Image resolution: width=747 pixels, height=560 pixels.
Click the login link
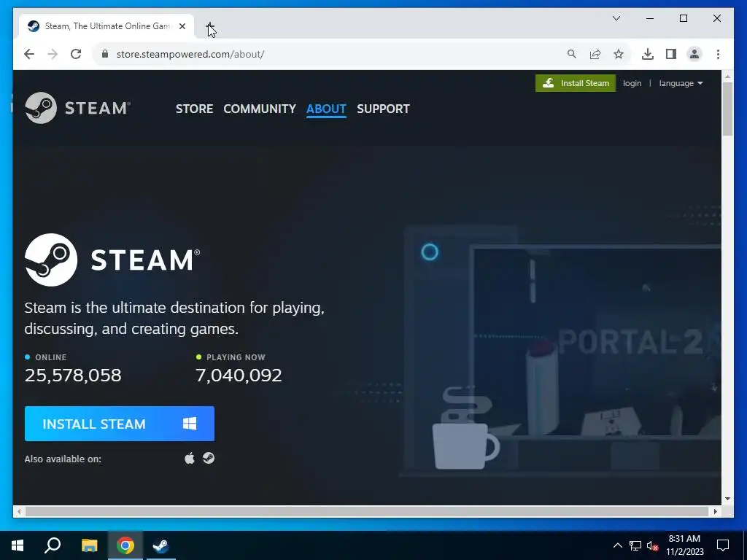[x=632, y=83]
